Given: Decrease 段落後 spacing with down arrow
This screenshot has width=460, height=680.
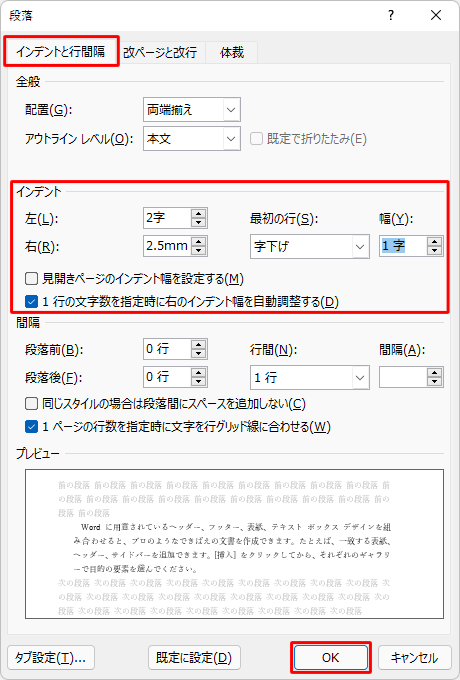Looking at the screenshot, I should point(199,382).
